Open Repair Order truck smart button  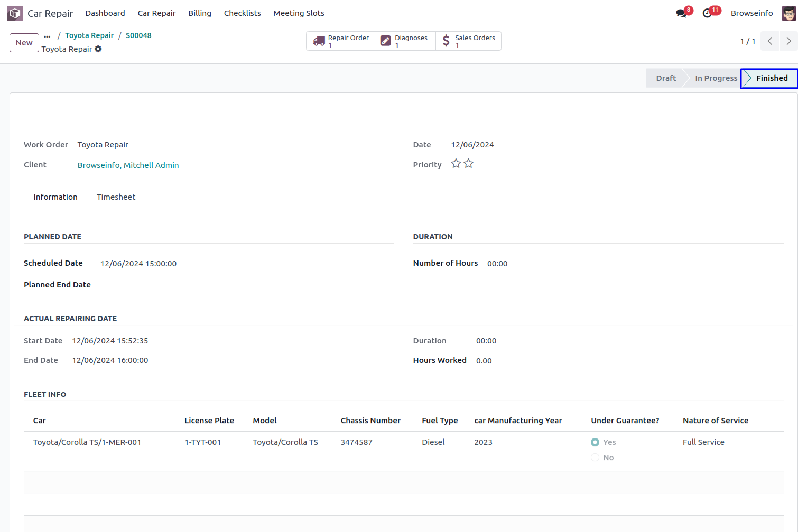coord(341,41)
